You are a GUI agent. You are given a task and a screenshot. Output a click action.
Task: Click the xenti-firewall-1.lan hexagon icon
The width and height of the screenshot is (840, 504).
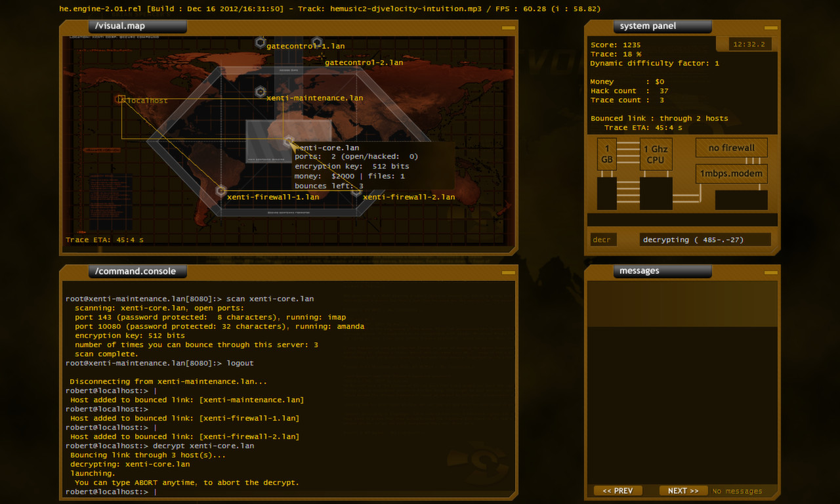tap(221, 189)
